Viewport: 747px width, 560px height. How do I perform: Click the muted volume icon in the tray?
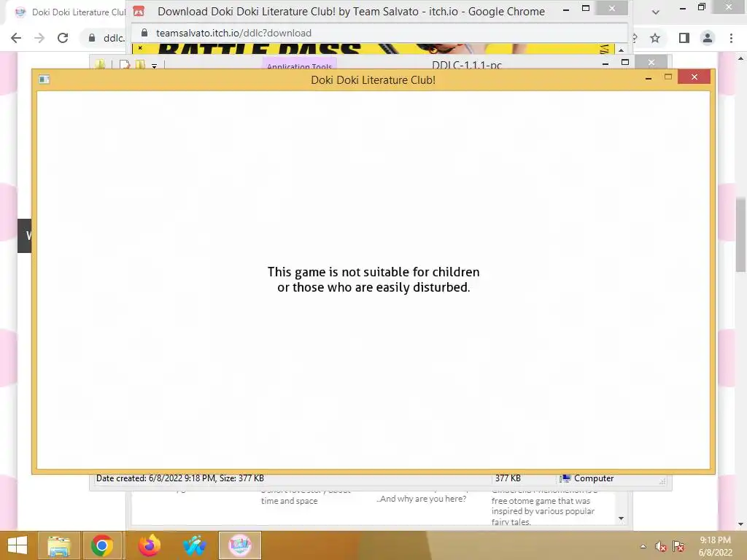coord(661,546)
